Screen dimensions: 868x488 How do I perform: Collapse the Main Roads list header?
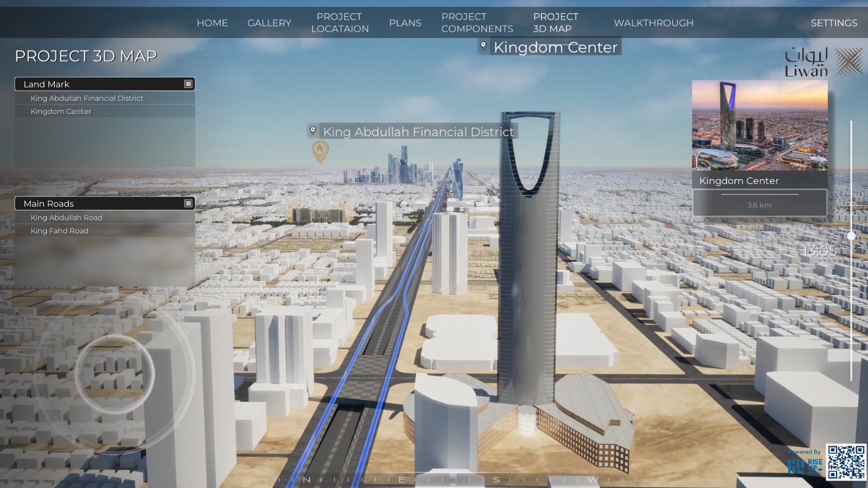click(x=98, y=204)
